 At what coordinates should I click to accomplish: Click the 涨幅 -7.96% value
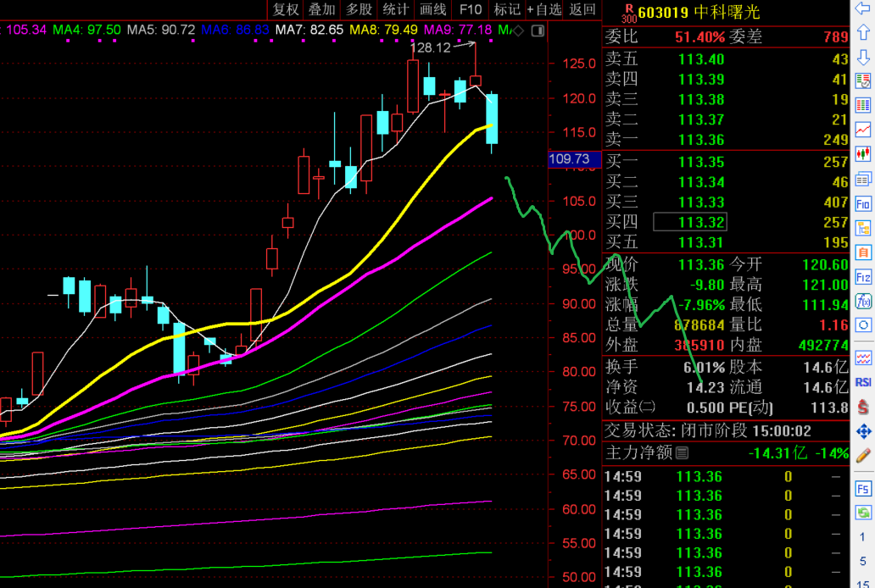(702, 305)
